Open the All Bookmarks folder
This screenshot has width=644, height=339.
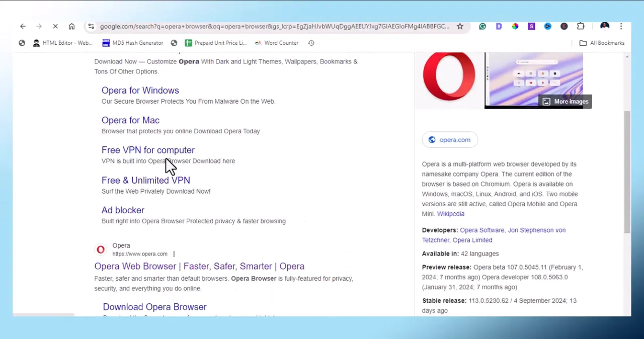point(602,43)
